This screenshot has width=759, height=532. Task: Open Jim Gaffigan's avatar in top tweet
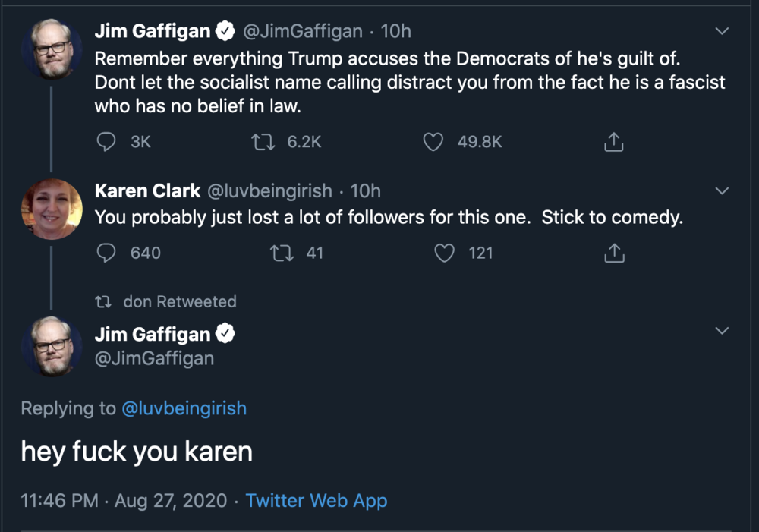(x=52, y=50)
